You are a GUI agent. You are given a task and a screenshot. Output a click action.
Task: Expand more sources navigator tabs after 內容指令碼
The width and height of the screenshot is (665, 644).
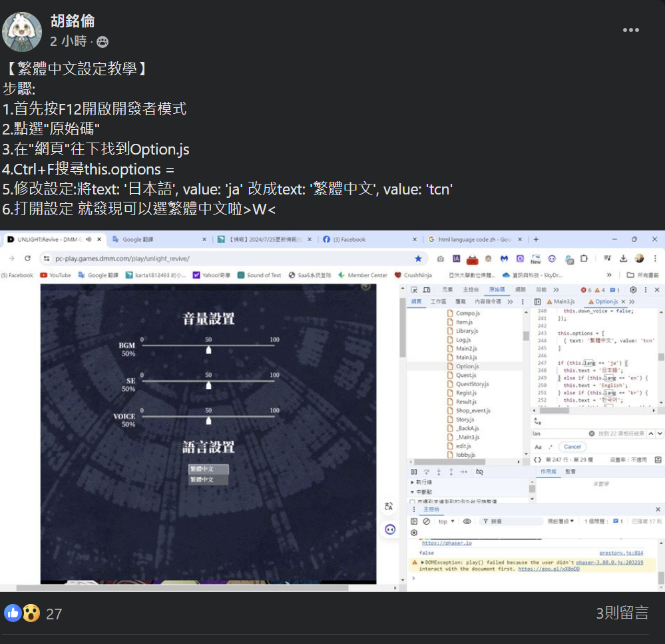tap(510, 302)
